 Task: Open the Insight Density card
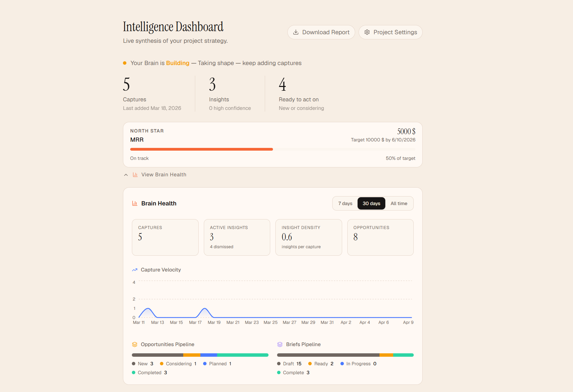[308, 237]
